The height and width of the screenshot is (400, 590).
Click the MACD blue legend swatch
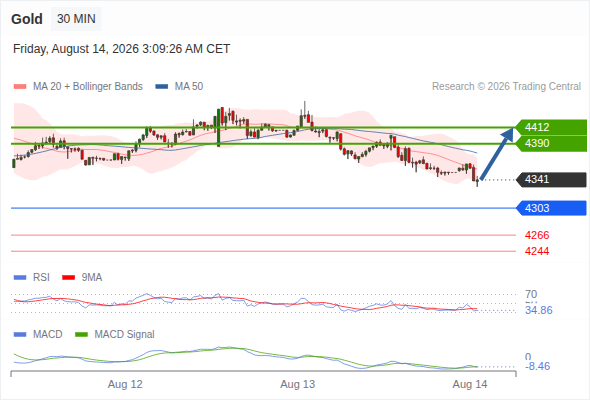click(20, 335)
